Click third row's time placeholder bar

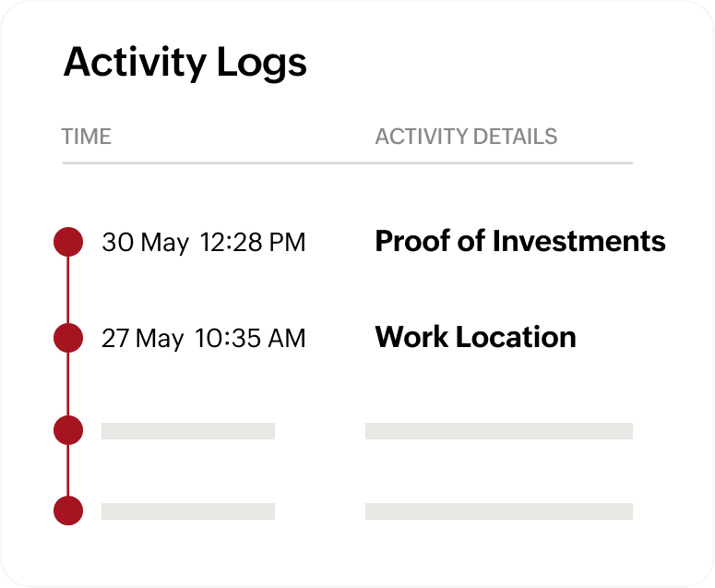(x=188, y=431)
